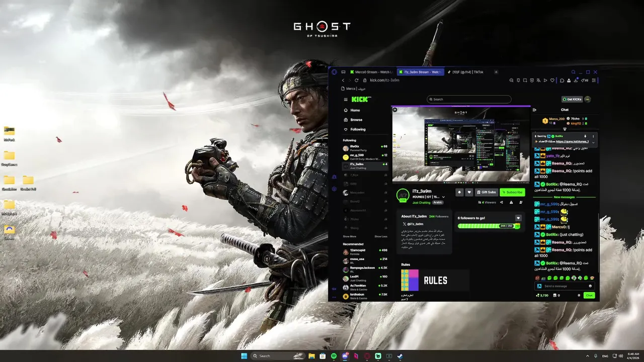This screenshot has width=644, height=362.
Task: Go to Home in Kick sidebar
Action: [352, 110]
